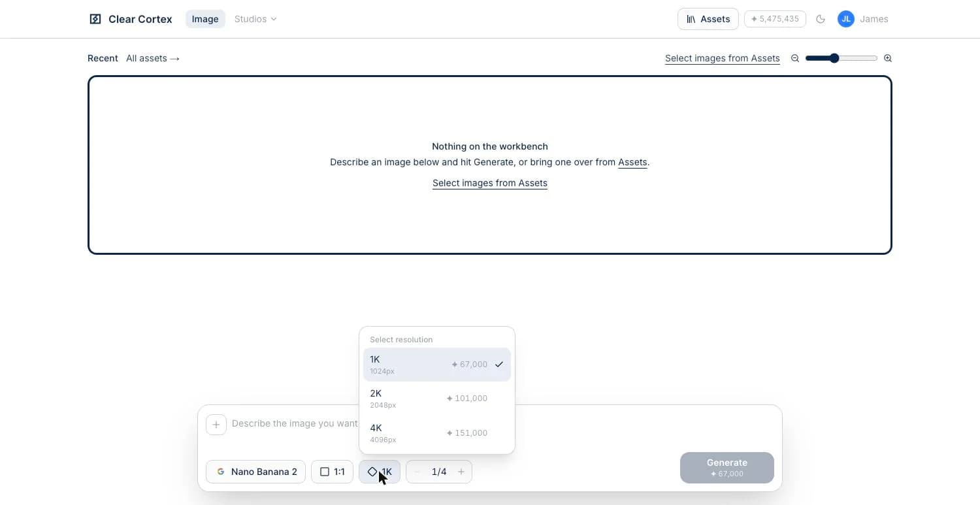Viewport: 980px width, 505px height.
Task: Click the Recent label
Action: [x=103, y=58]
